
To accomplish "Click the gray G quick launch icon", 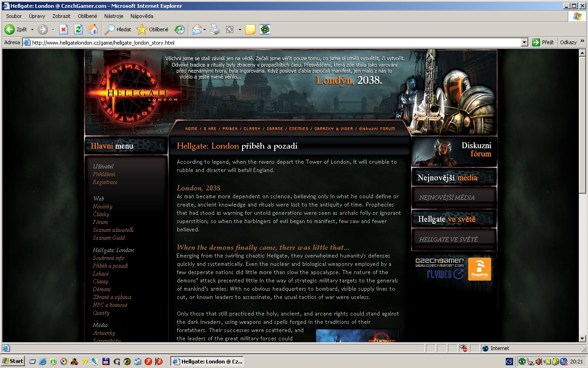I will [x=117, y=362].
